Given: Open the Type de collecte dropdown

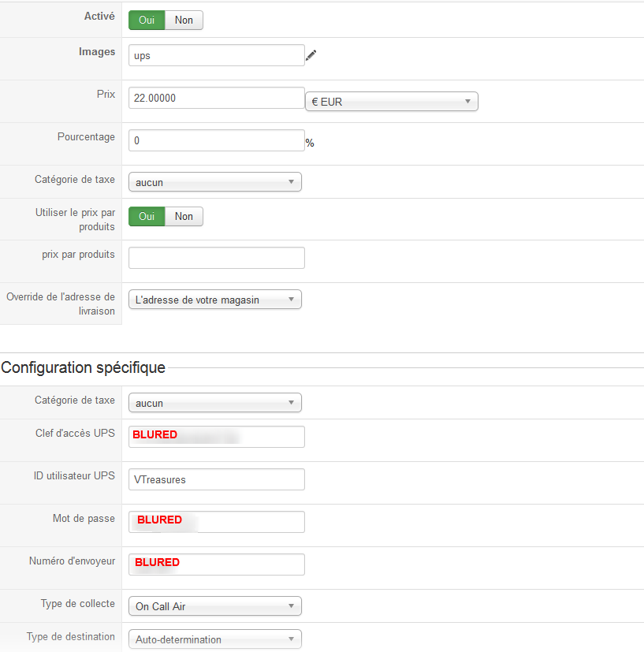Looking at the screenshot, I should click(214, 606).
